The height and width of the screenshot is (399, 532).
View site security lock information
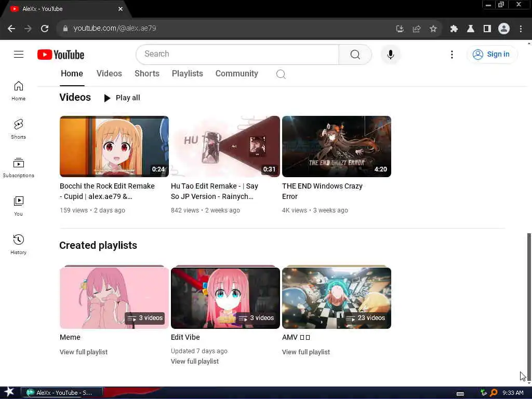[x=65, y=29]
